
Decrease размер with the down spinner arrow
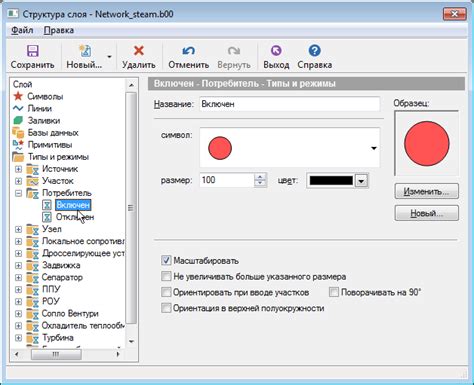coord(260,183)
